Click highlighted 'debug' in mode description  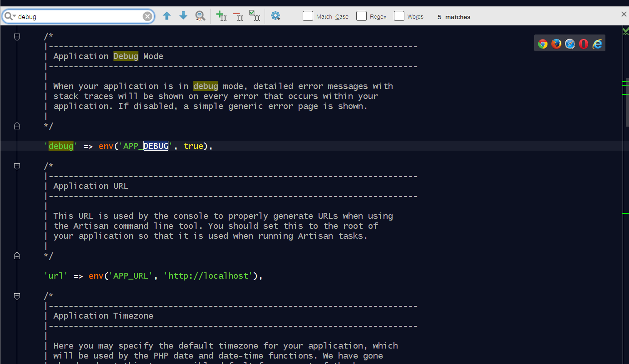pos(206,86)
